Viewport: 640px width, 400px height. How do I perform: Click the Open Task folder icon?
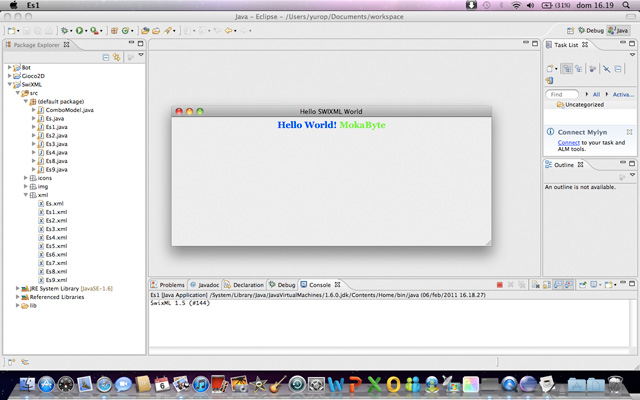[156, 31]
